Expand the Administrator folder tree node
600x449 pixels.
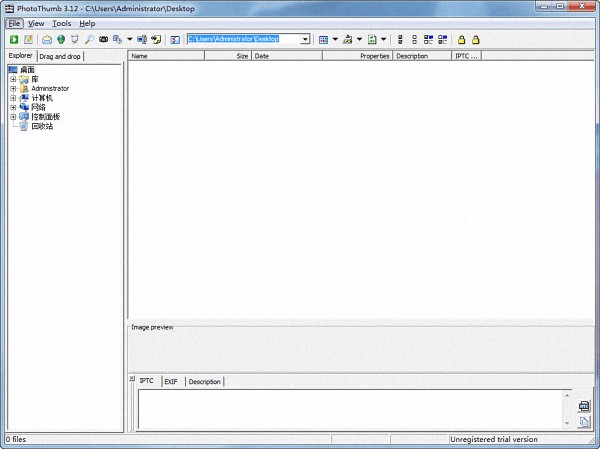(13, 88)
